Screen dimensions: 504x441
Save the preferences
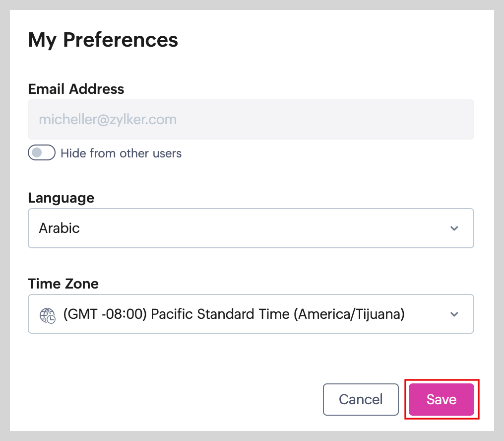point(441,399)
